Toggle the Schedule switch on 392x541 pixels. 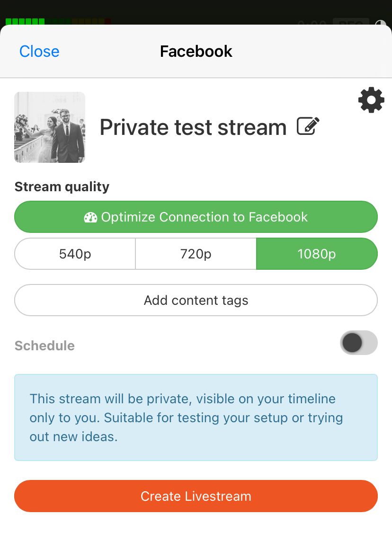pyautogui.click(x=358, y=343)
